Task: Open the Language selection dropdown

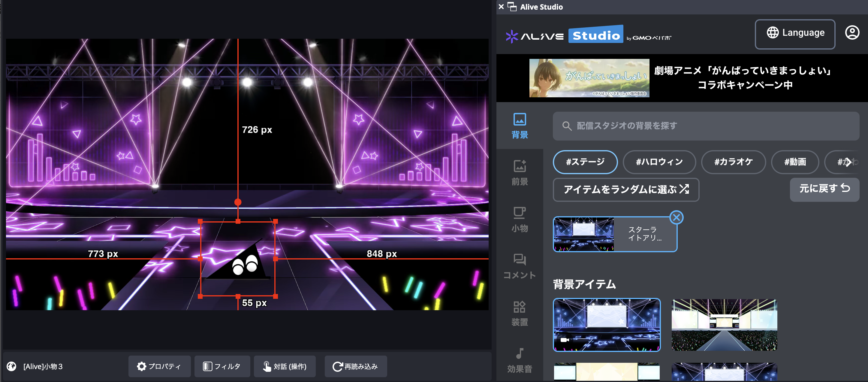Action: coord(794,33)
